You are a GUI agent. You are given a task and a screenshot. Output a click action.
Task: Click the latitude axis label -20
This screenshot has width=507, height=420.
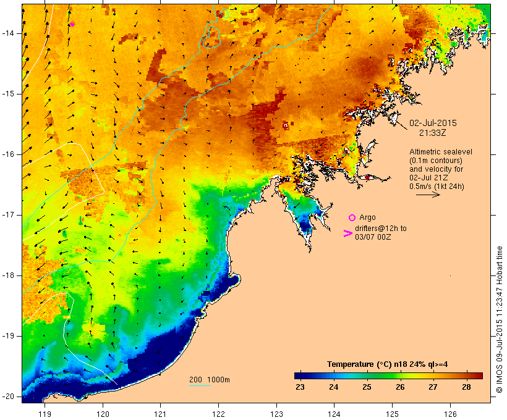point(8,397)
